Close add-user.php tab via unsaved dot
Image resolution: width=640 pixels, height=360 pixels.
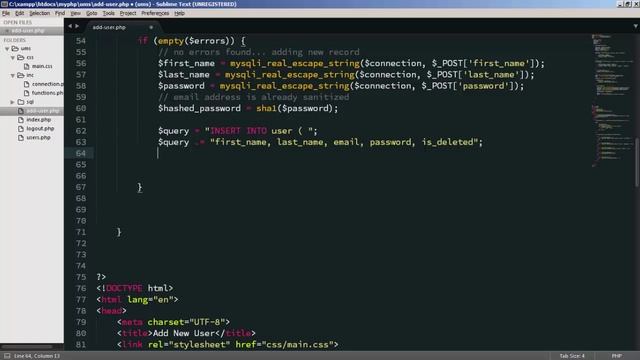click(151, 27)
